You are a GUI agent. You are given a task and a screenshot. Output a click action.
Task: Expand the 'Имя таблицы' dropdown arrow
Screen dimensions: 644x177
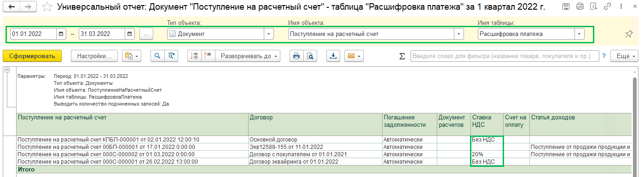coord(579,34)
